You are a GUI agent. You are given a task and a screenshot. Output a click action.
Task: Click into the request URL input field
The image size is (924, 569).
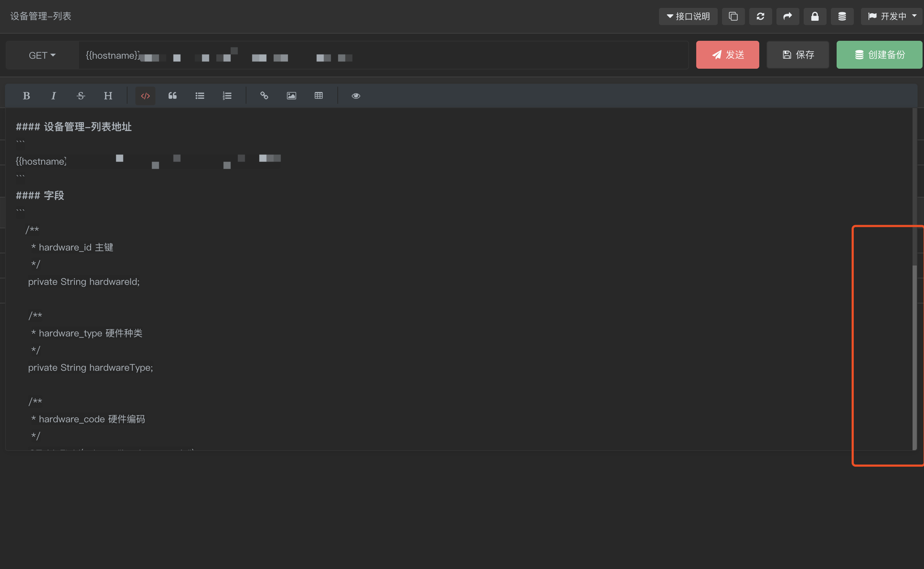[x=383, y=55]
